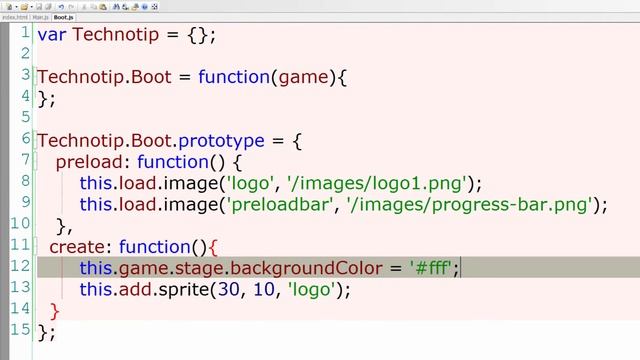This screenshot has width=640, height=360.
Task: Click the word 'stage' on line 12
Action: coord(200,269)
